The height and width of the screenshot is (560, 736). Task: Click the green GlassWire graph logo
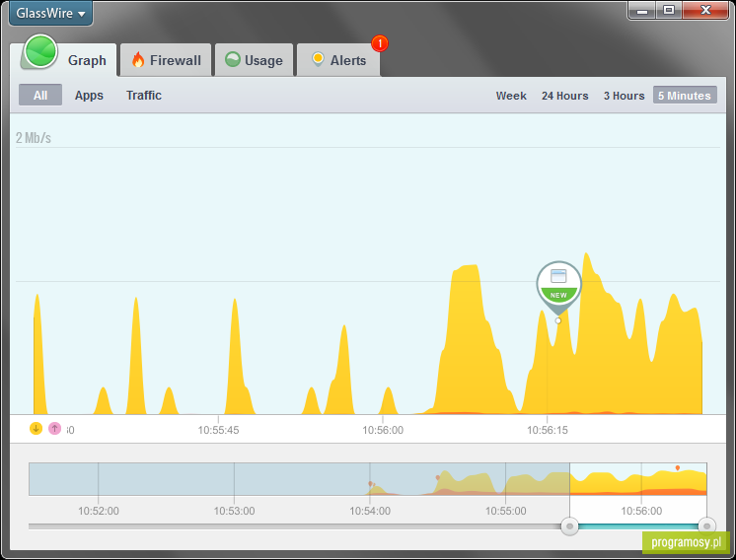40,51
